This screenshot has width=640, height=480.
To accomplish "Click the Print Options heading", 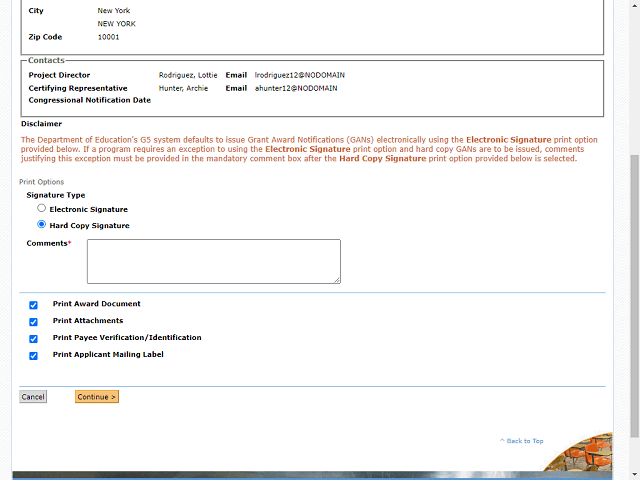I will [42, 182].
